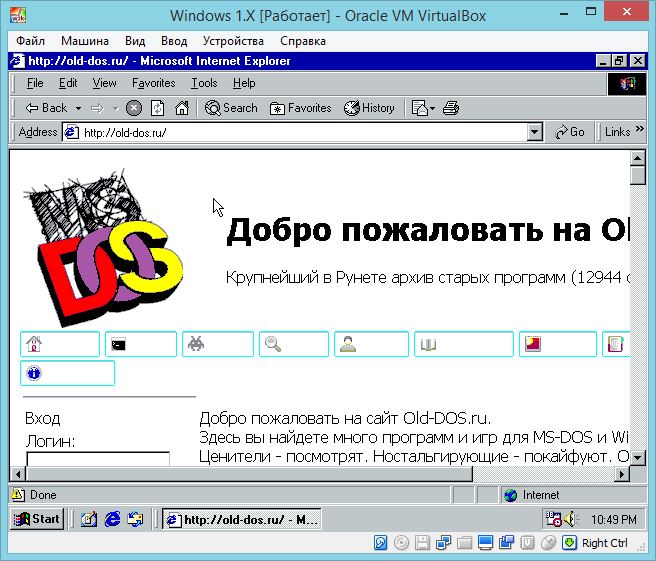This screenshot has height=561, width=656.
Task: Click VirtualBox floppy disk indicator icon
Action: click(423, 543)
